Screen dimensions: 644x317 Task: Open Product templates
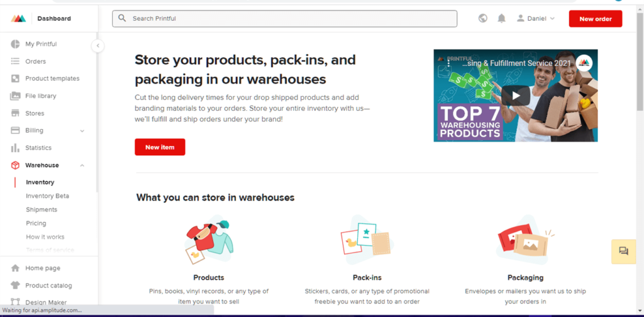coord(53,79)
